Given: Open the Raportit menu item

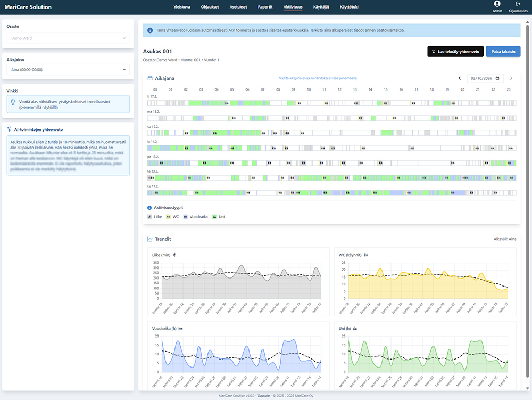Looking at the screenshot, I should (x=265, y=7).
